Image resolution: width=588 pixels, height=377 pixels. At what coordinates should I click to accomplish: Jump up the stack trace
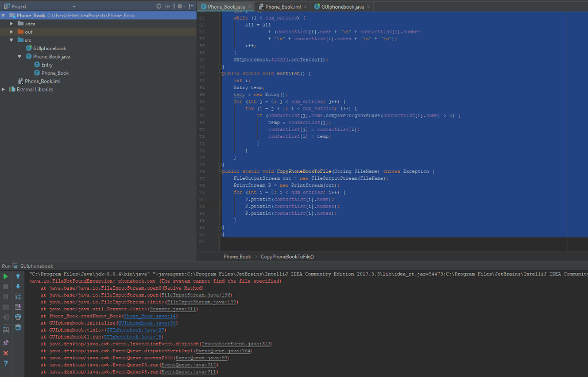[18, 276]
